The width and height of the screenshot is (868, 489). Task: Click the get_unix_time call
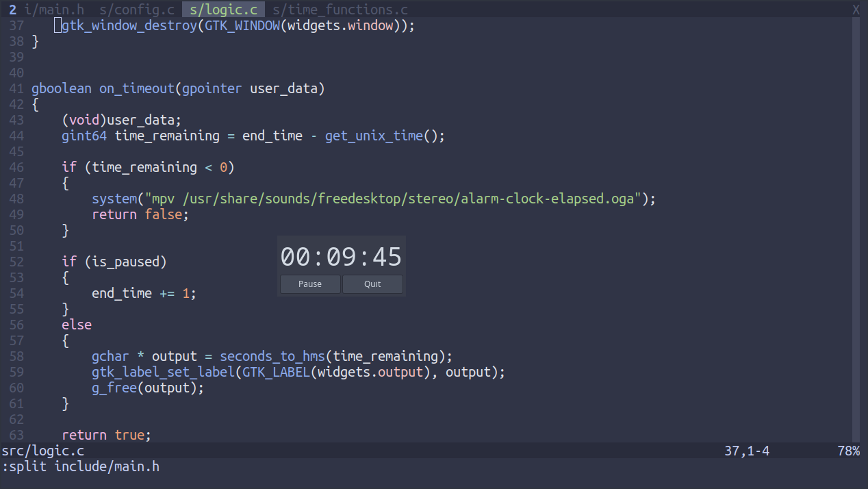(x=374, y=136)
